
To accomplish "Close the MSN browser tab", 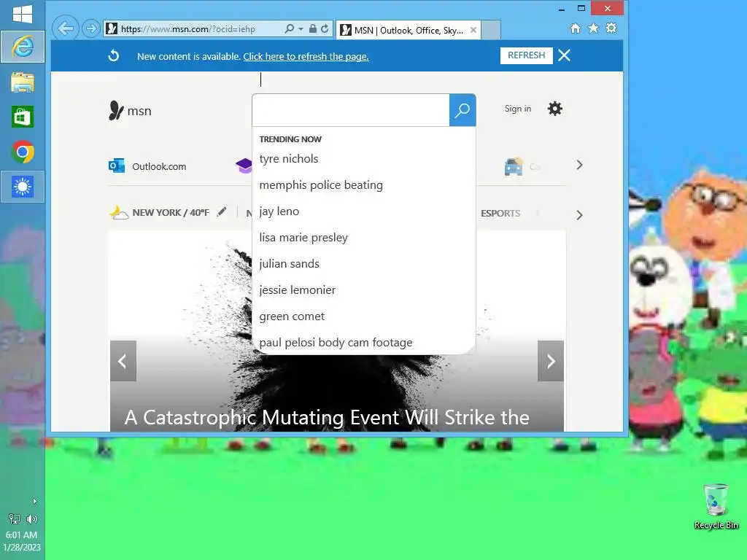I will click(x=473, y=30).
